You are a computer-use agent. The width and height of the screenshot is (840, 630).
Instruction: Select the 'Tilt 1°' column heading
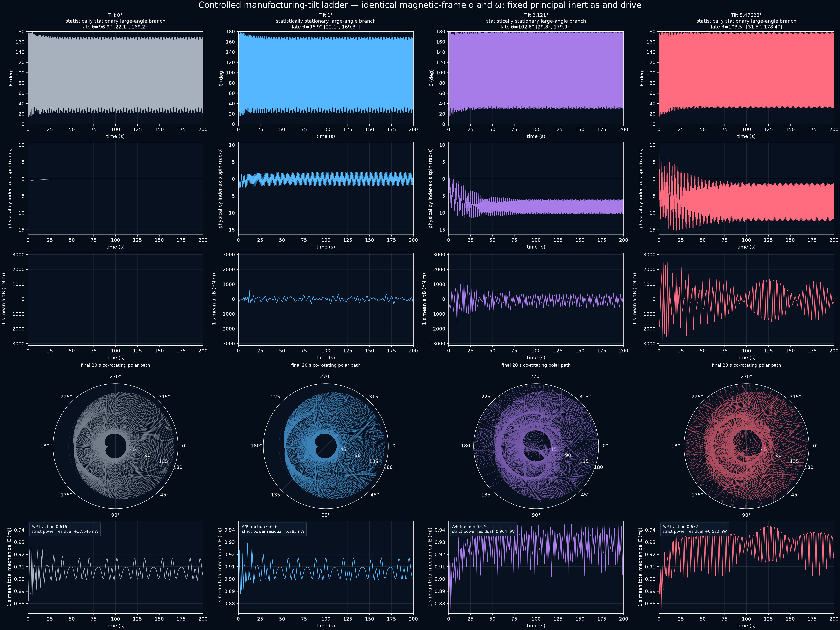tap(326, 16)
